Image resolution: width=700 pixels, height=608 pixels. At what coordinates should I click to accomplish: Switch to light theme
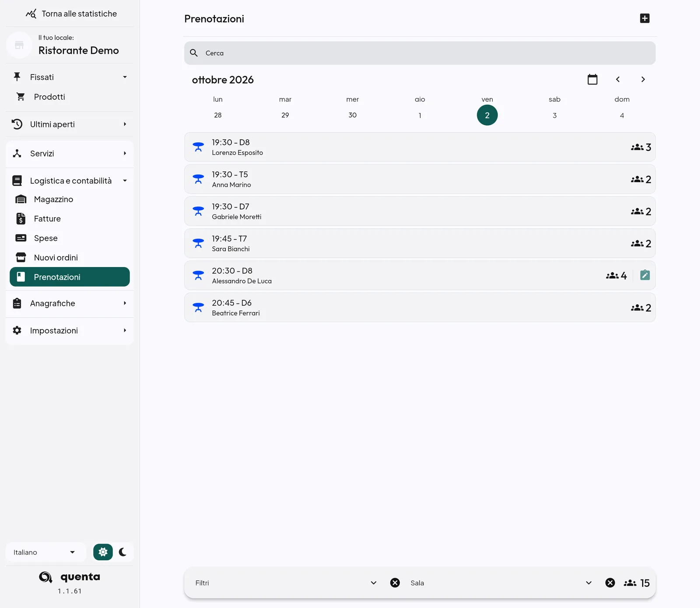103,552
